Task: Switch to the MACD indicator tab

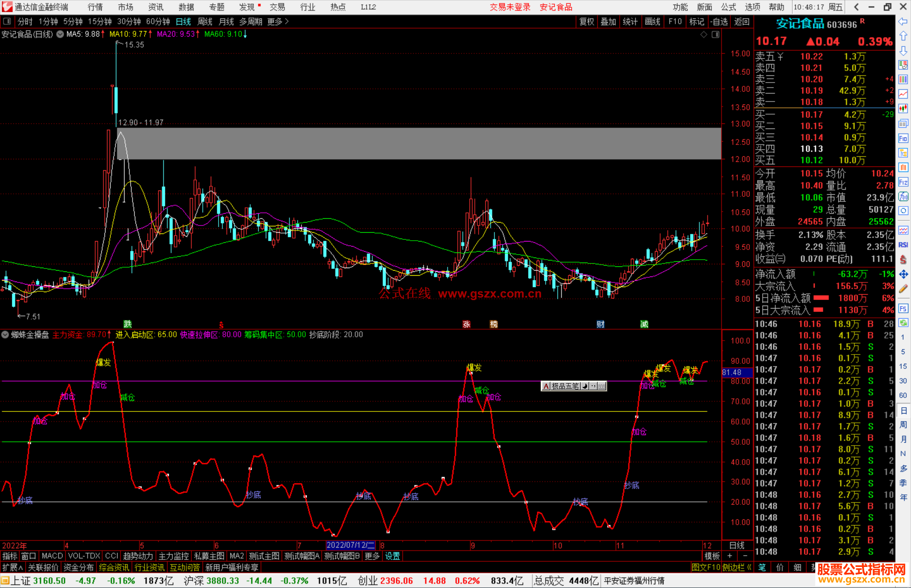Action: 52,556
